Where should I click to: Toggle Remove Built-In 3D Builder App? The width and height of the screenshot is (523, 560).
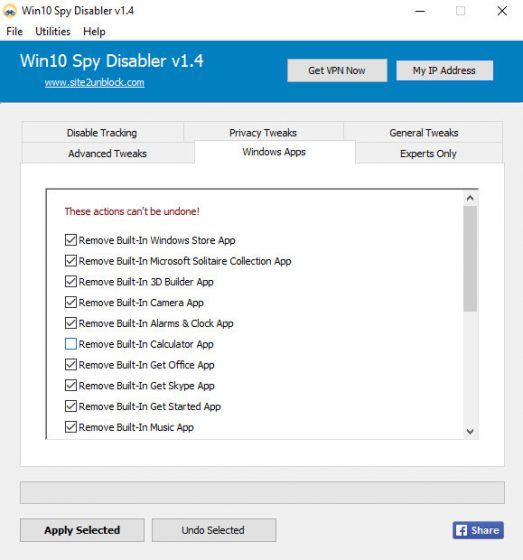(x=71, y=281)
